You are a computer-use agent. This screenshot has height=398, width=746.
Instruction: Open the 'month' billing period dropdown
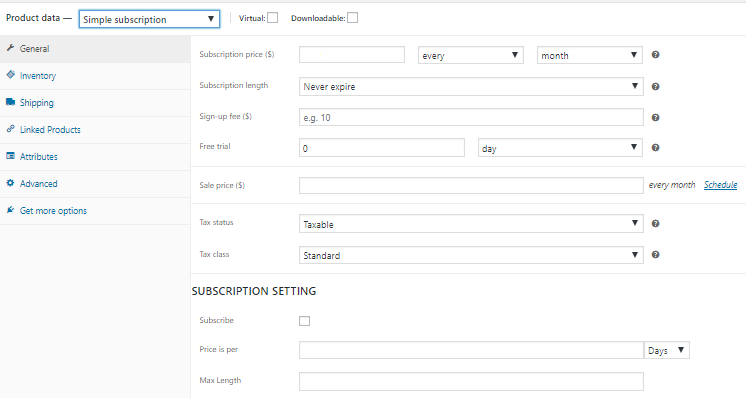pos(589,55)
